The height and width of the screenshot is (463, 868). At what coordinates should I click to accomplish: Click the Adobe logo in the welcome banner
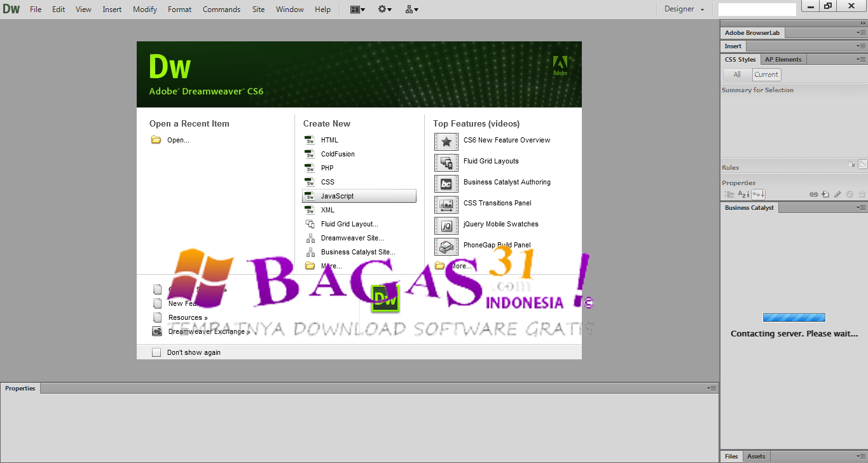pyautogui.click(x=560, y=65)
